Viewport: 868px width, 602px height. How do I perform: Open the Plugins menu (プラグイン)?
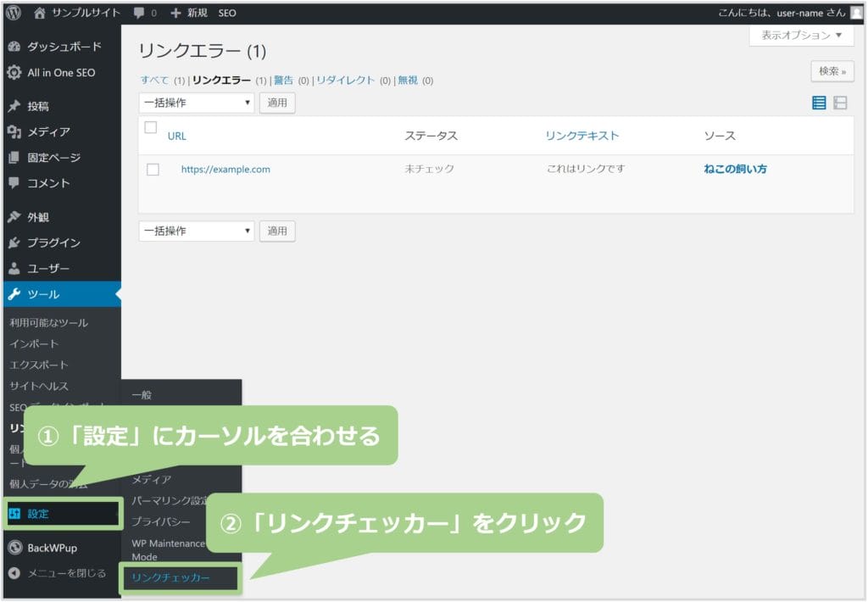[x=53, y=242]
